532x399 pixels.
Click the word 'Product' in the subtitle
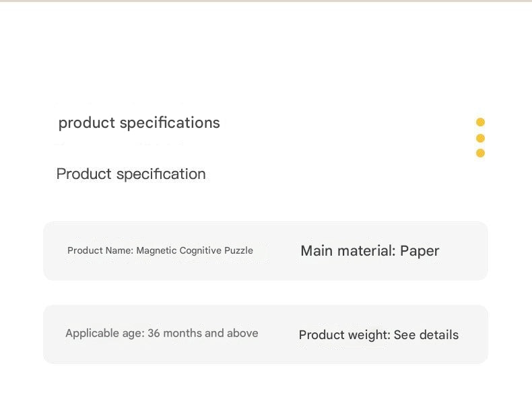tap(84, 174)
